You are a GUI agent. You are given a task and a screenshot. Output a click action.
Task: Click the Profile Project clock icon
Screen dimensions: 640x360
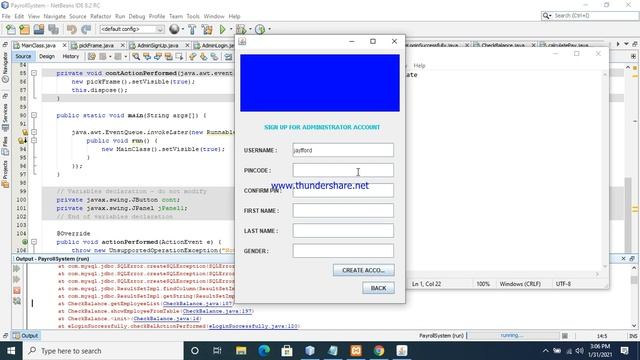260,29
